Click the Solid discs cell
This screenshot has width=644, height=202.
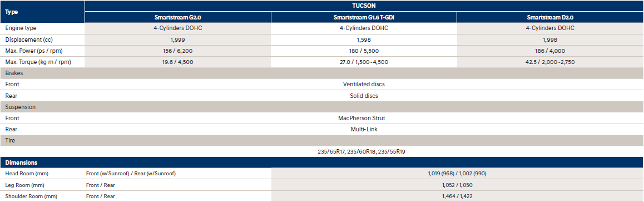click(364, 96)
